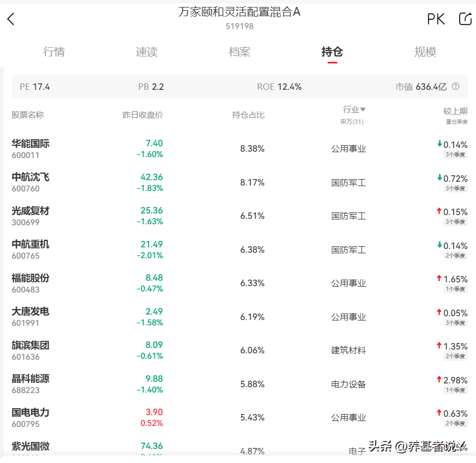Image resolution: width=476 pixels, height=463 pixels.
Task: Click the 电力设备 industry label
Action: pos(349,384)
